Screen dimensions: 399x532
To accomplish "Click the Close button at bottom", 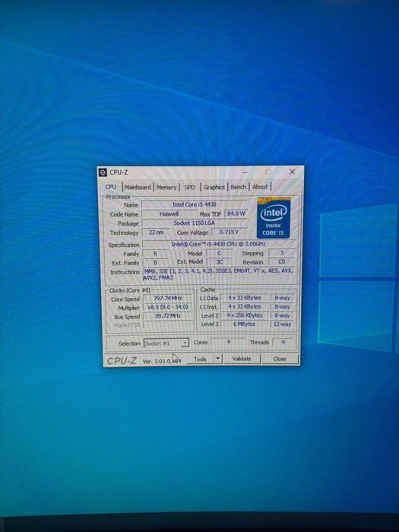I will tap(280, 359).
